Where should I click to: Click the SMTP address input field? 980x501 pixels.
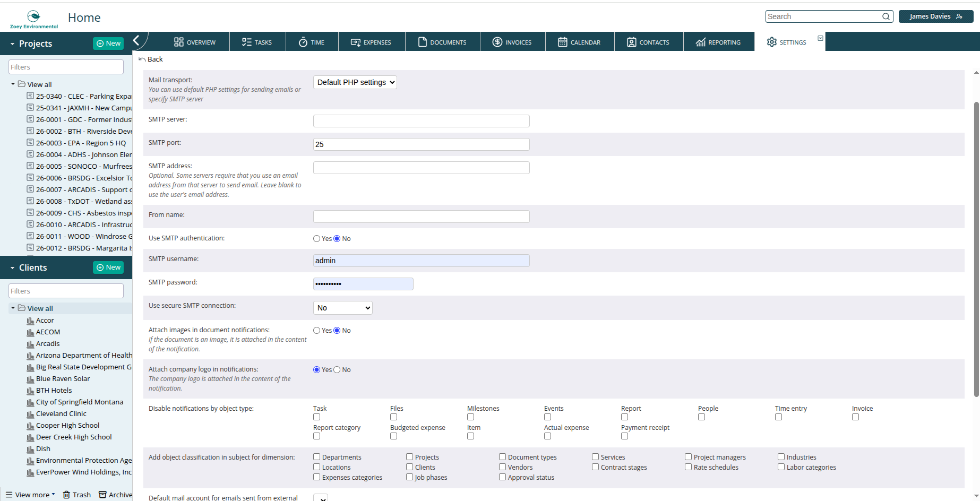[x=422, y=168]
